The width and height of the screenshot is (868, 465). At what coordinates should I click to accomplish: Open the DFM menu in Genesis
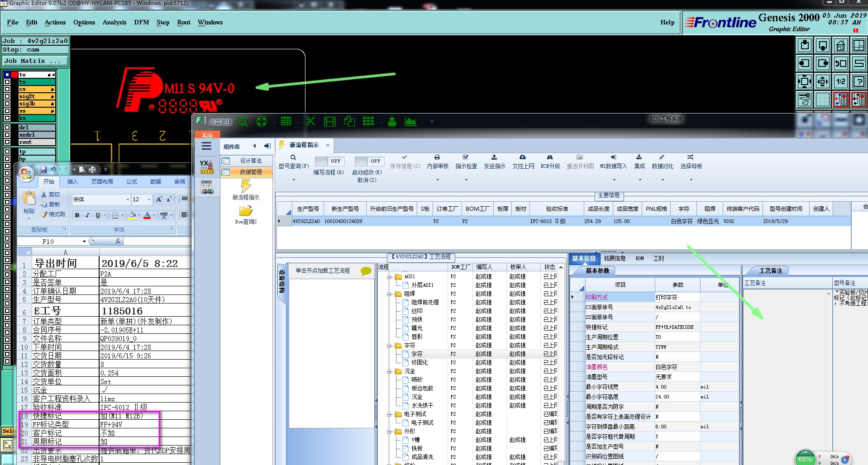pos(142,22)
